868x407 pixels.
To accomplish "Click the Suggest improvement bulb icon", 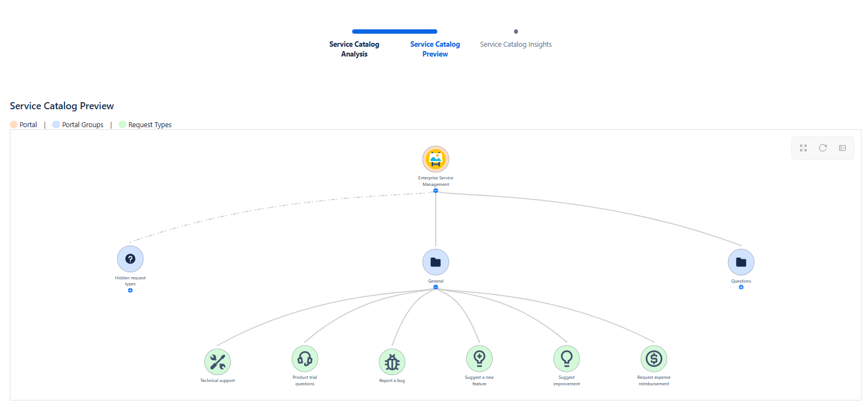I will [567, 359].
